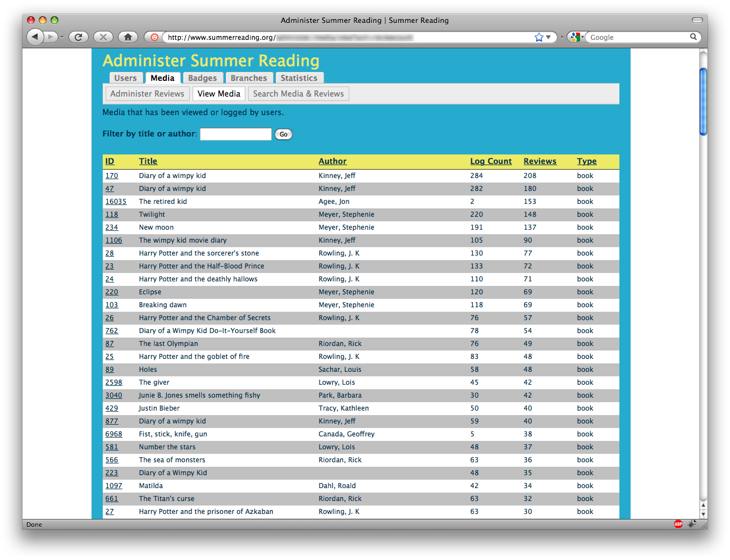Open media ID 6968
Viewport: 730px width, 560px height.
(x=113, y=434)
